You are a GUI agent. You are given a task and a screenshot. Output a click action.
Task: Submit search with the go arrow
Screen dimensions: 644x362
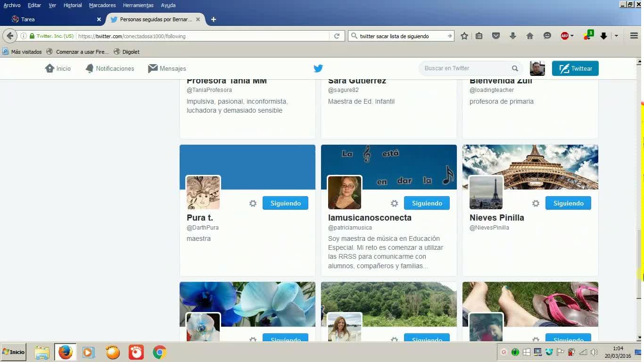pyautogui.click(x=449, y=36)
